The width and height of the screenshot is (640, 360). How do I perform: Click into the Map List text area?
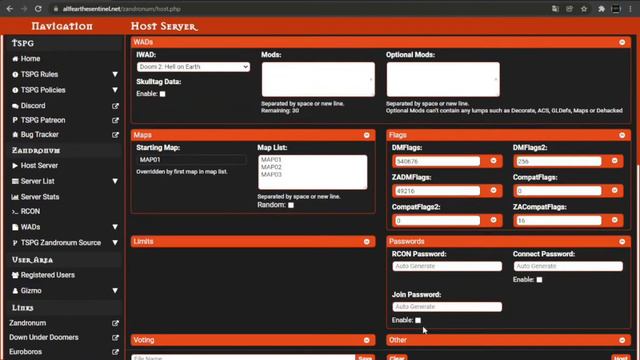tap(312, 172)
